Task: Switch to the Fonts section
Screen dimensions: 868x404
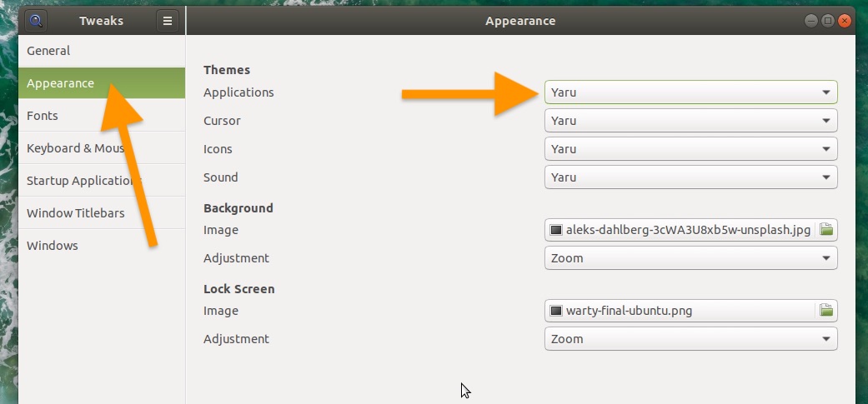Action: (102, 116)
